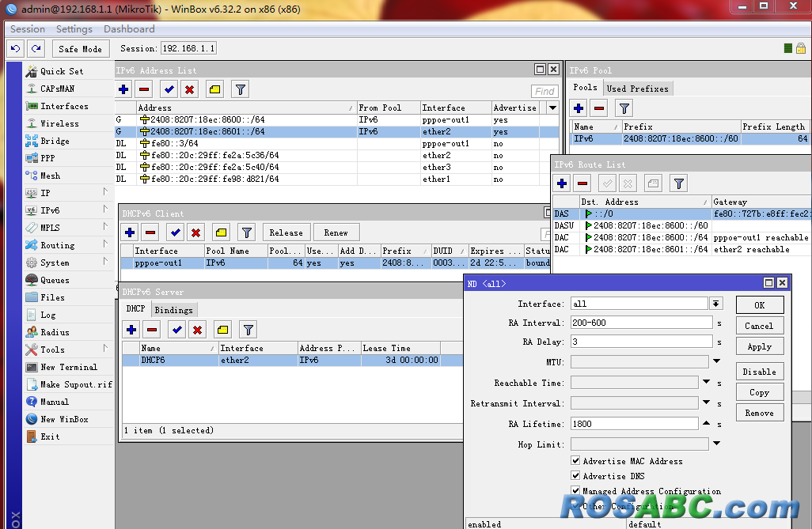
Task: Open column dropdown in IPv6 Address List
Action: point(552,108)
